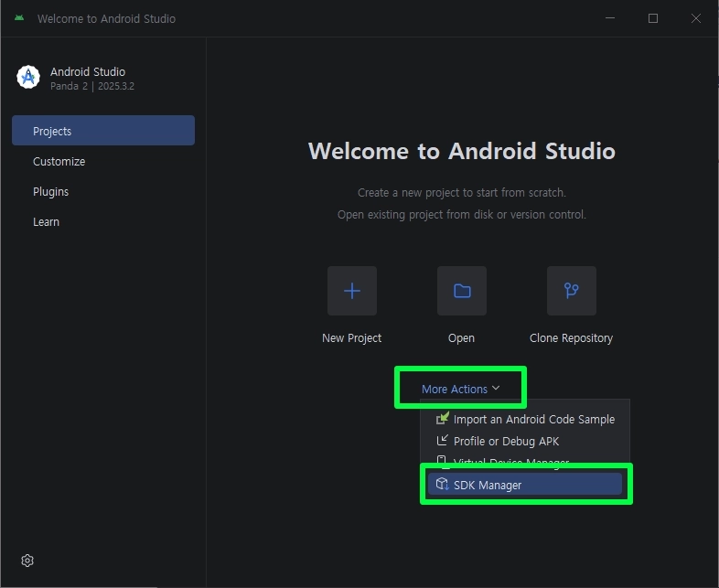This screenshot has height=588, width=719.
Task: Click the Android Studio logo in sidebar
Action: pyautogui.click(x=28, y=77)
